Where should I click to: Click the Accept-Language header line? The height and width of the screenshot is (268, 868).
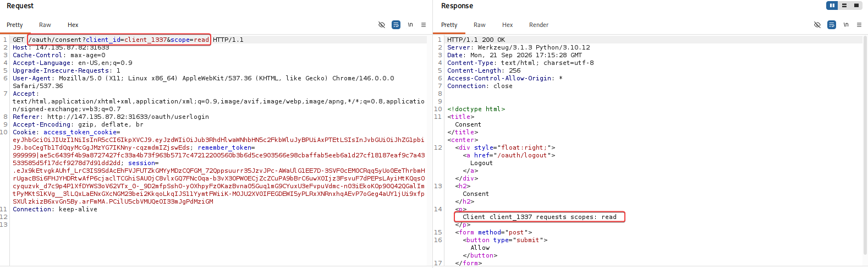pyautogui.click(x=73, y=63)
